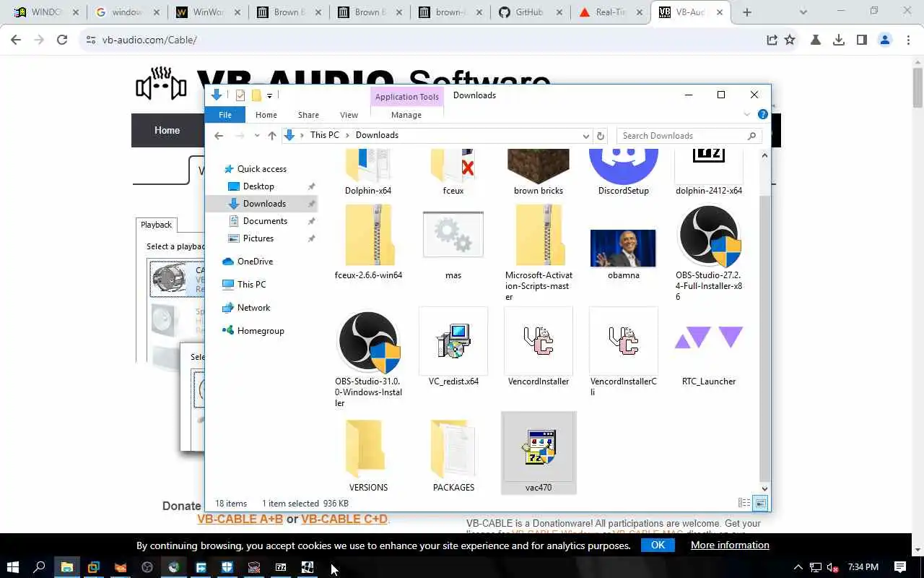Select the DiscordSetup file
This screenshot has height=578, width=924.
pyautogui.click(x=624, y=173)
